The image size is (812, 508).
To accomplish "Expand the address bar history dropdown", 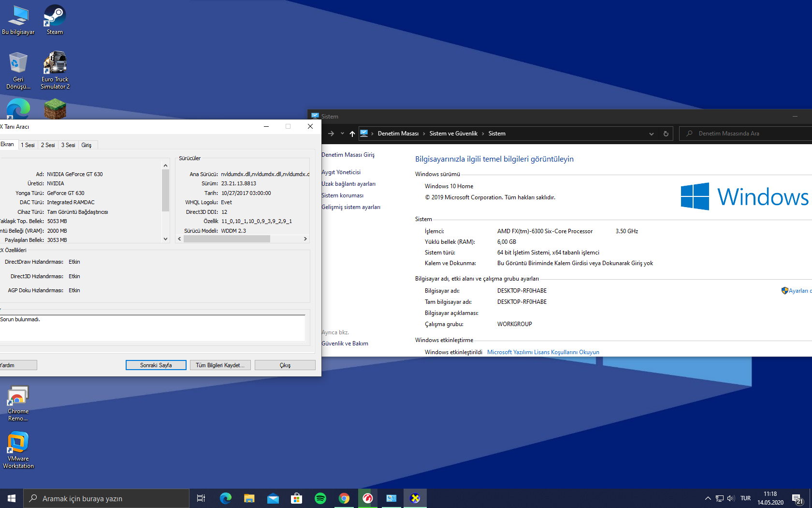I will click(651, 134).
